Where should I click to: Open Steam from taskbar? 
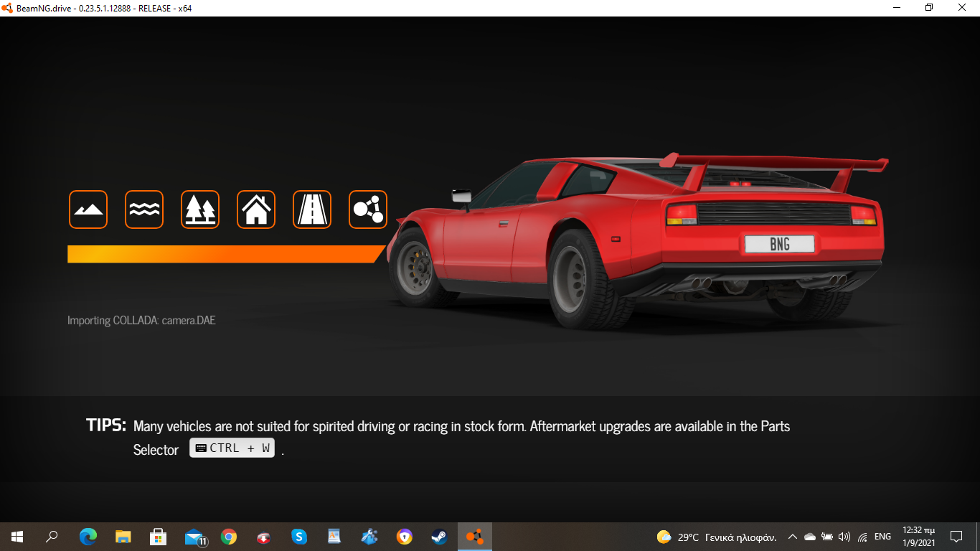click(439, 536)
